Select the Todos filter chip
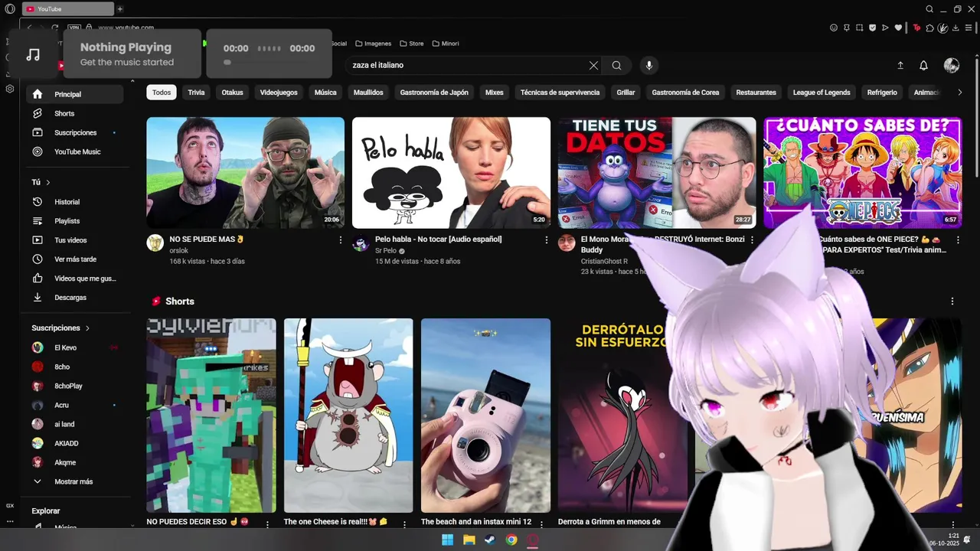Image resolution: width=980 pixels, height=551 pixels. (x=162, y=93)
